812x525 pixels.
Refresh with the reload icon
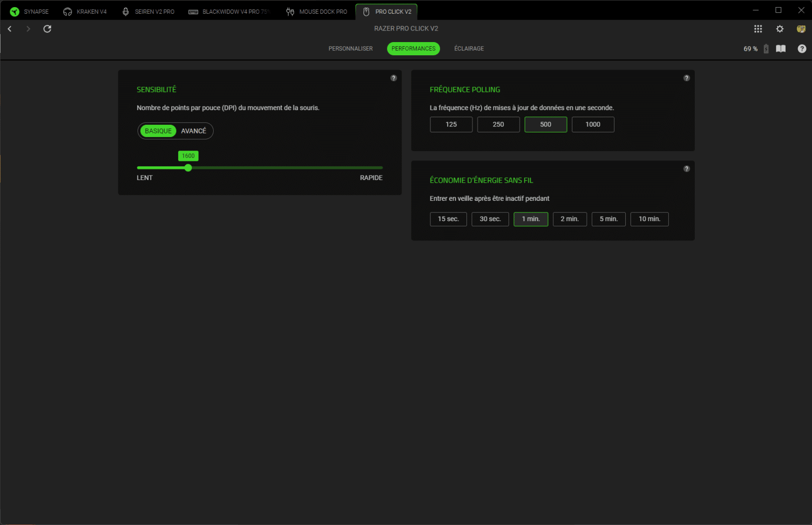(47, 29)
